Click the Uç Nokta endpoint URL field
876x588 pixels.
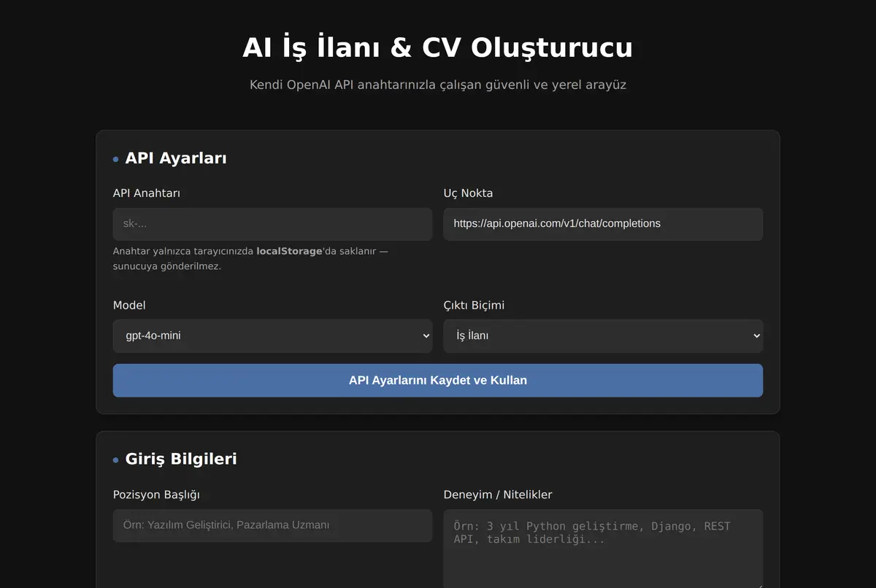(x=603, y=224)
